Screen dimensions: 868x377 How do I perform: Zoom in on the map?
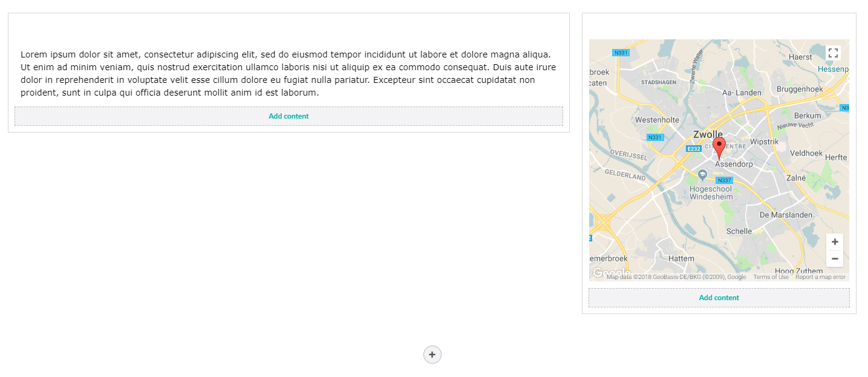coord(835,242)
